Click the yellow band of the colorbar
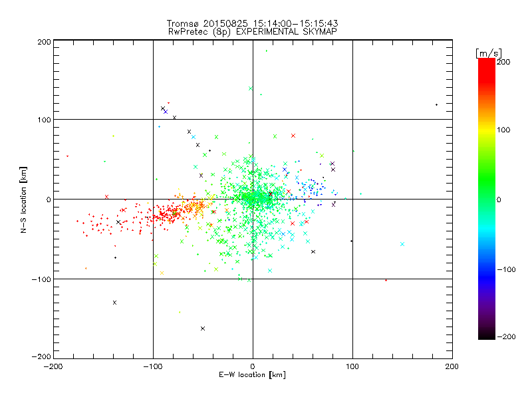Image resolution: width=532 pixels, height=399 pixels. [487, 130]
